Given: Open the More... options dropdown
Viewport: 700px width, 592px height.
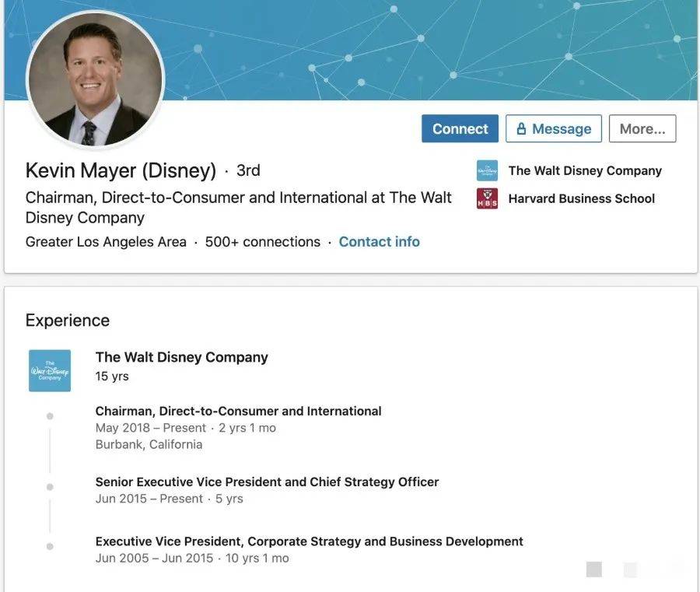Looking at the screenshot, I should click(642, 129).
